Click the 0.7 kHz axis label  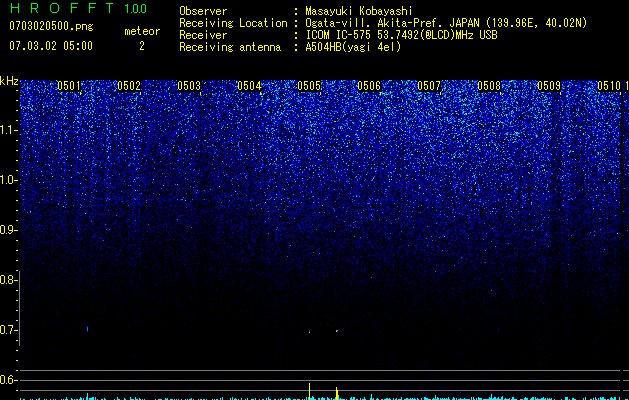[8, 330]
